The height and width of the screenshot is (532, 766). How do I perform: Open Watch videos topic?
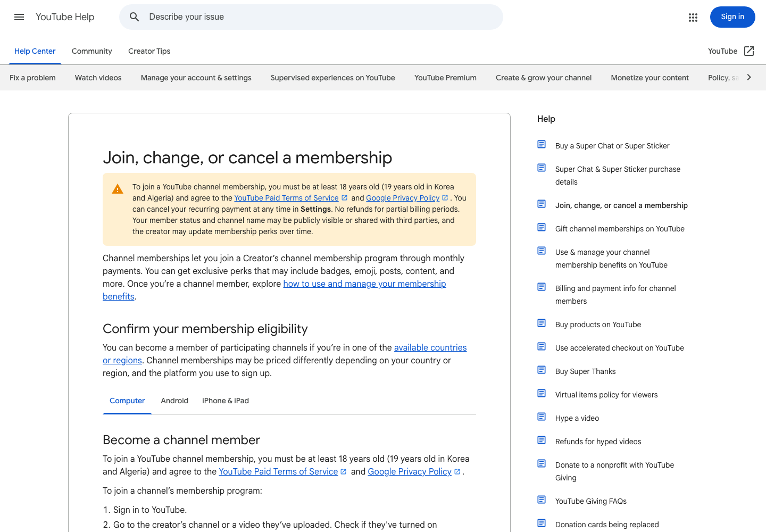[98, 78]
